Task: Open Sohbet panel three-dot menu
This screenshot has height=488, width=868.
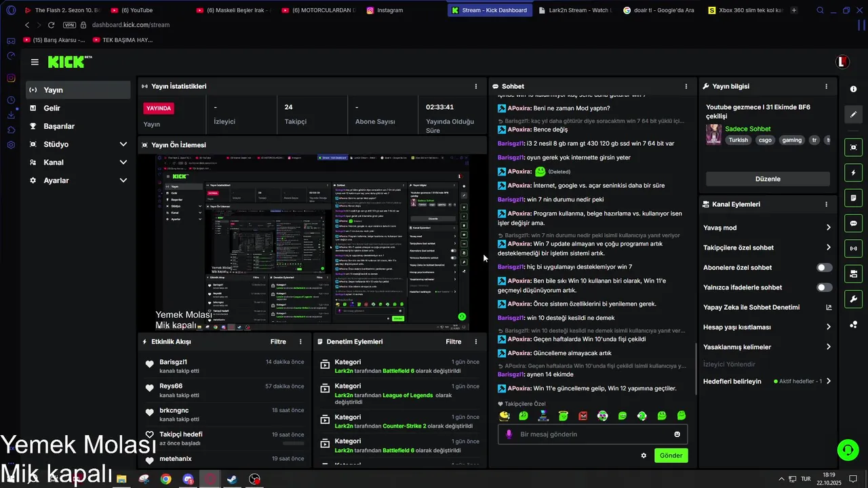Action: (x=686, y=86)
